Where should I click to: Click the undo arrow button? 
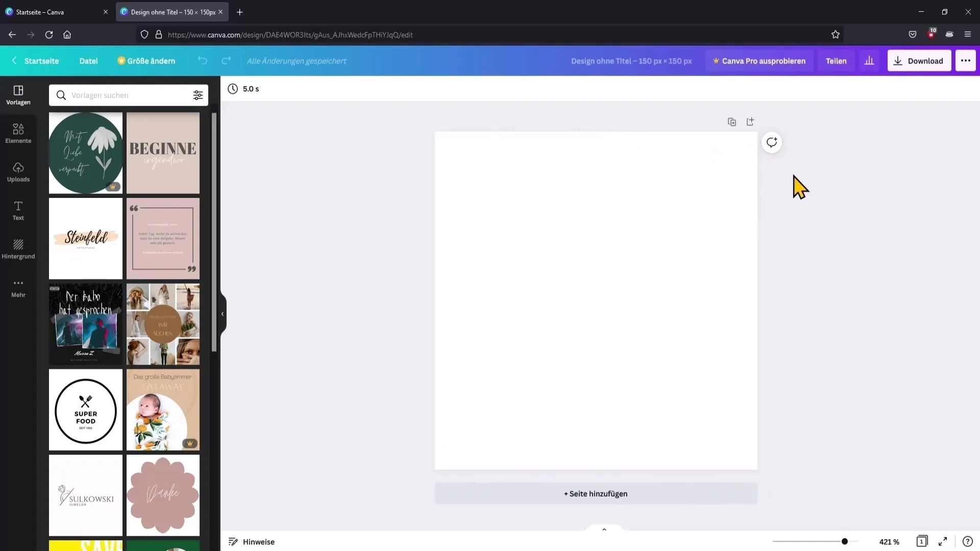coord(202,61)
